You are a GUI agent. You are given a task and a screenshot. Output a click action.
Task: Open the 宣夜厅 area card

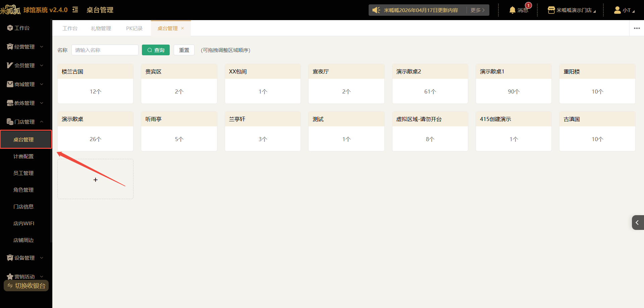tap(346, 84)
